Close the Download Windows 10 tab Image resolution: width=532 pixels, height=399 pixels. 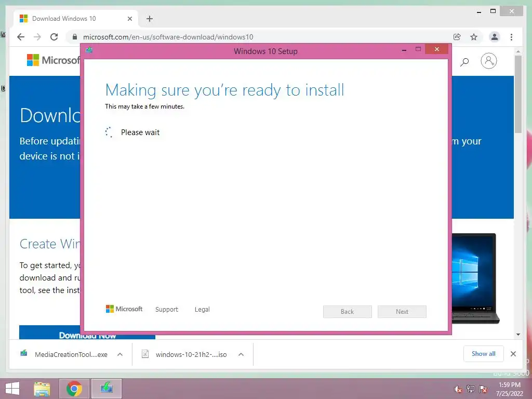(129, 19)
